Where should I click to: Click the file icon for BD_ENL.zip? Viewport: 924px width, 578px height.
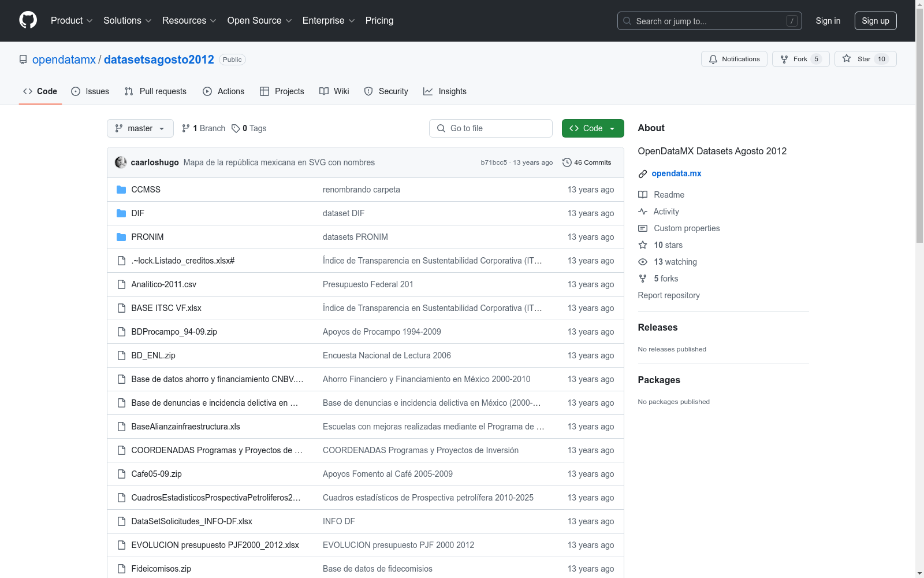(x=121, y=355)
